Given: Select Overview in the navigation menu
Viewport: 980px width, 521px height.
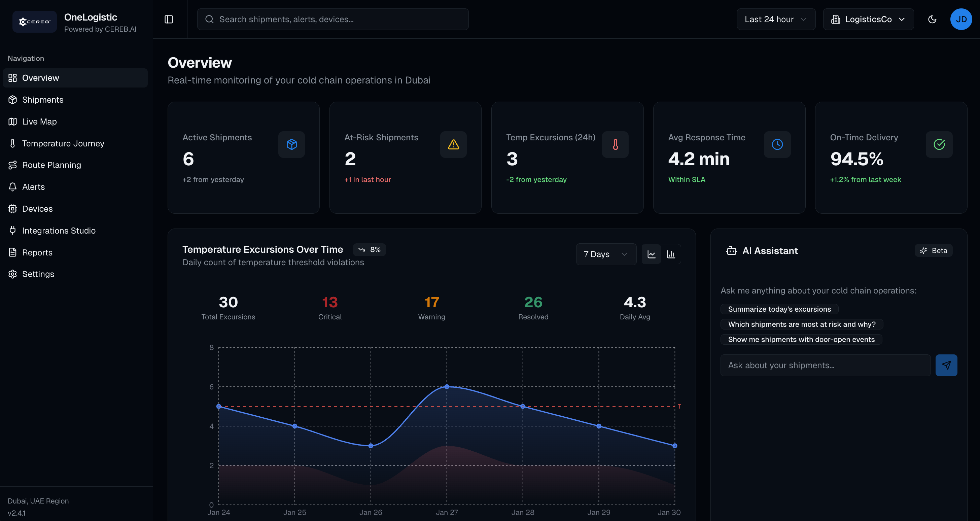Looking at the screenshot, I should (40, 78).
